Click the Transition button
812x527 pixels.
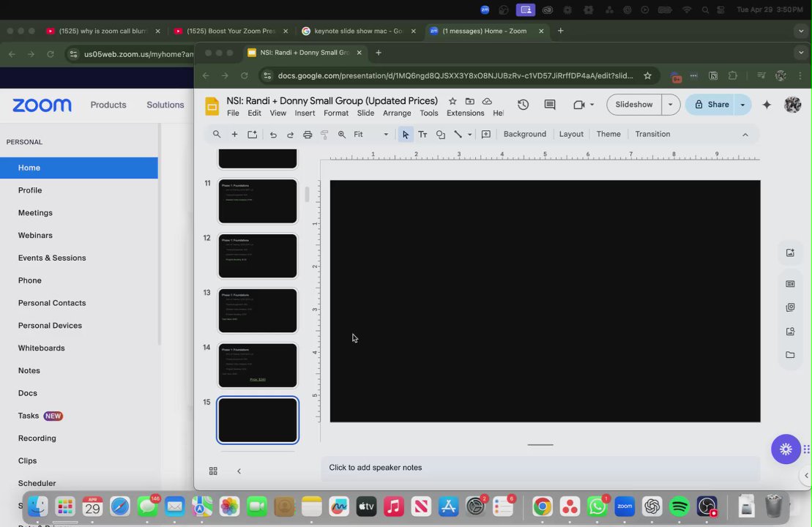pyautogui.click(x=652, y=134)
